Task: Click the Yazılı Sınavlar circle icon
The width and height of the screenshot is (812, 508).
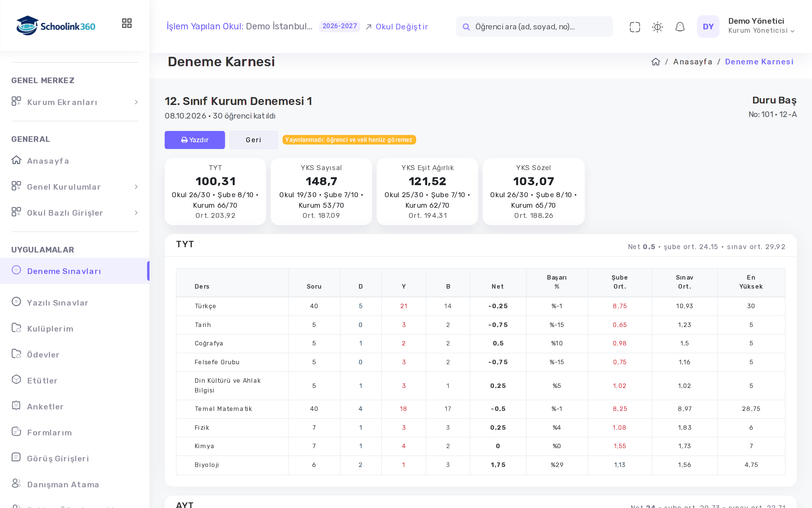Action: pyautogui.click(x=16, y=302)
